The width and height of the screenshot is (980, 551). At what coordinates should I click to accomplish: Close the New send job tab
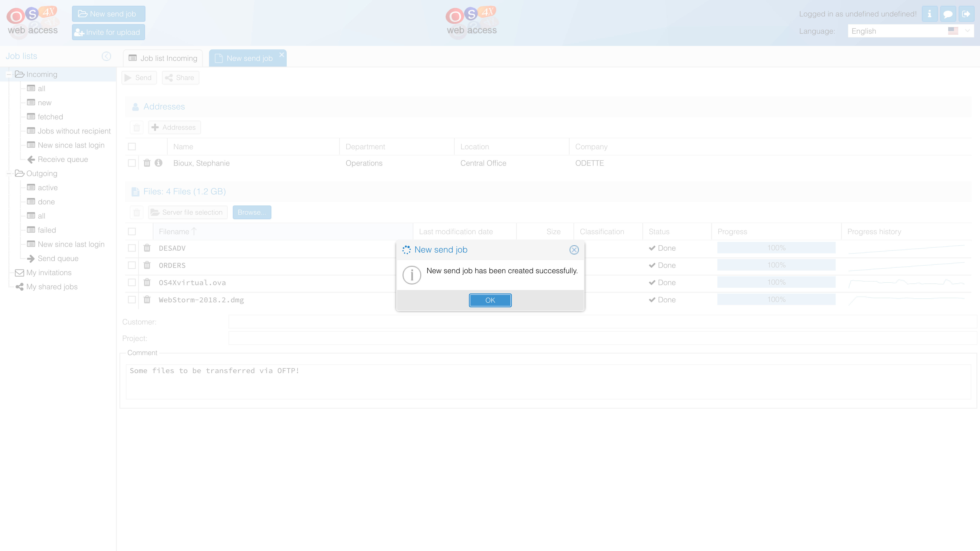(282, 55)
